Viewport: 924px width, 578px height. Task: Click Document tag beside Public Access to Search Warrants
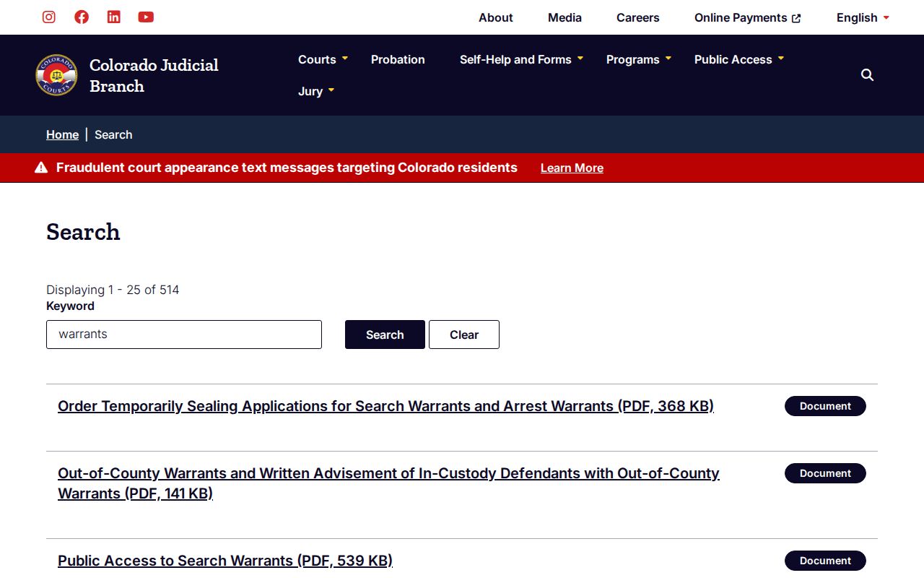pos(825,561)
